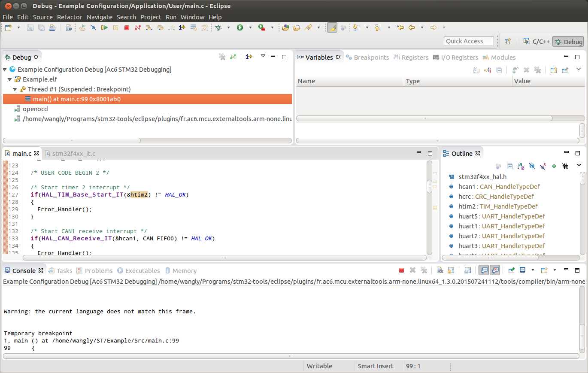Screen dimensions: 588x373
Task: Open dropdown next to External Tools icon
Action: (x=272, y=28)
